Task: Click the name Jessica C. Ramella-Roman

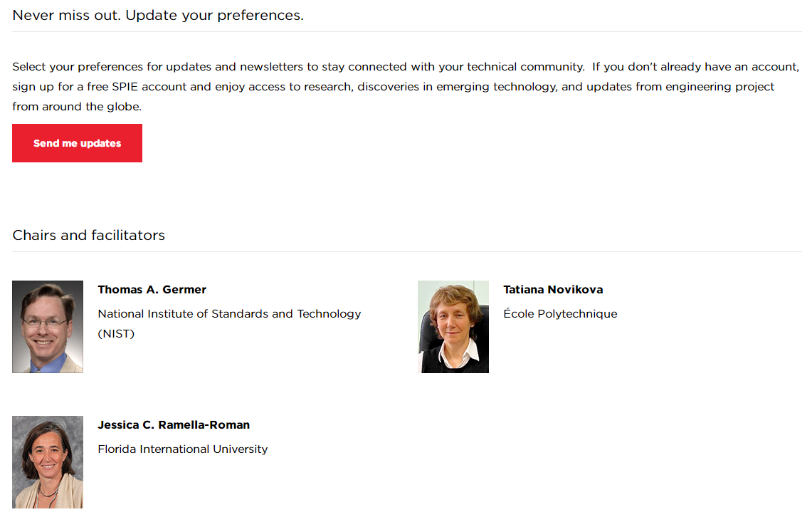Action: click(174, 425)
